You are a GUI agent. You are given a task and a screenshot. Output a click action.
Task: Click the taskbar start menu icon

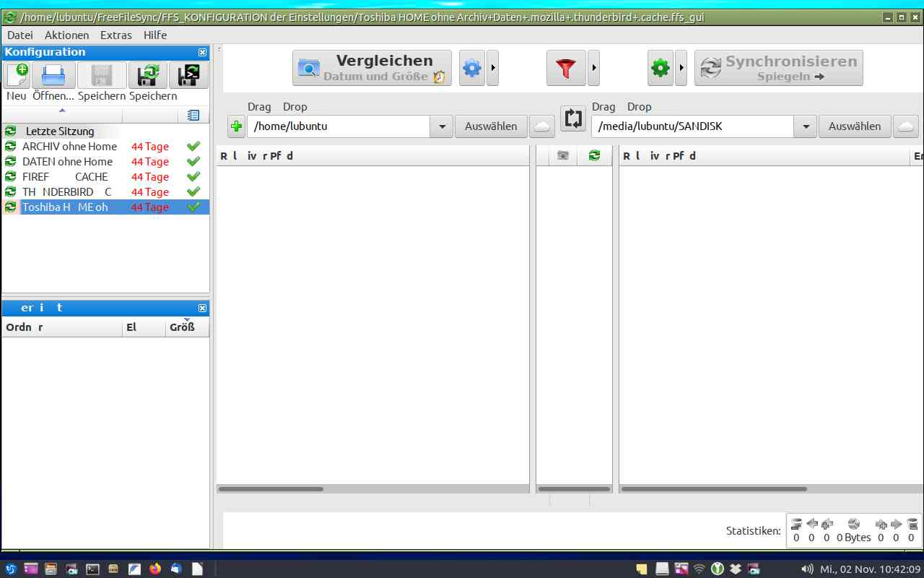pyautogui.click(x=10, y=569)
